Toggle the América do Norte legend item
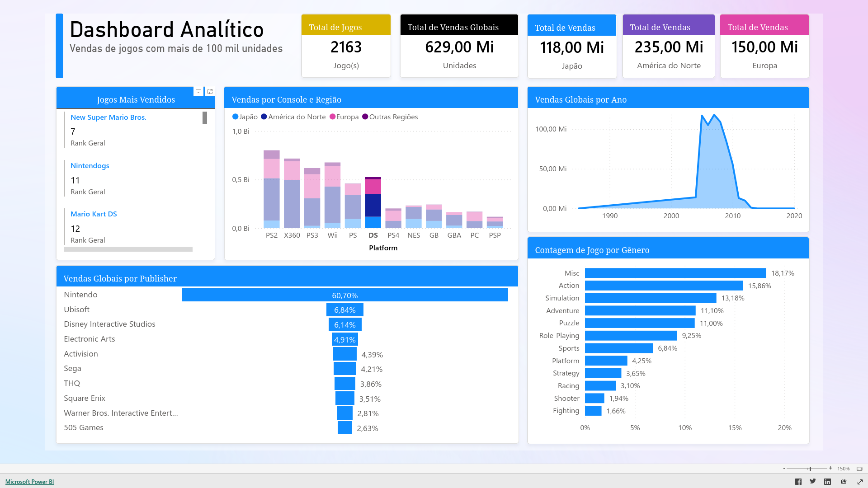868x488 pixels. (x=293, y=117)
